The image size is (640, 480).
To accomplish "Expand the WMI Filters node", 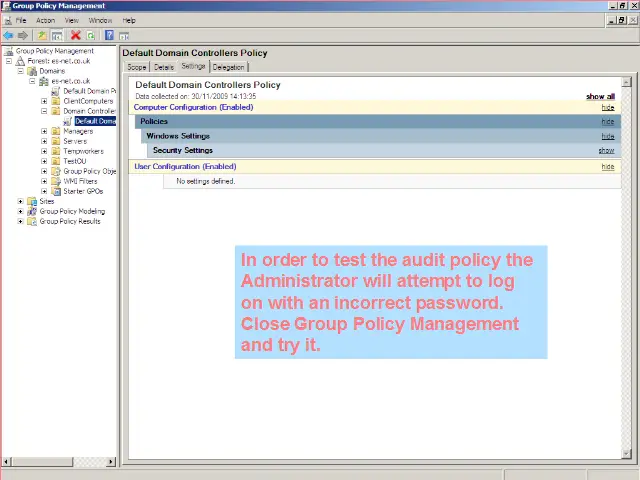I will click(x=44, y=181).
